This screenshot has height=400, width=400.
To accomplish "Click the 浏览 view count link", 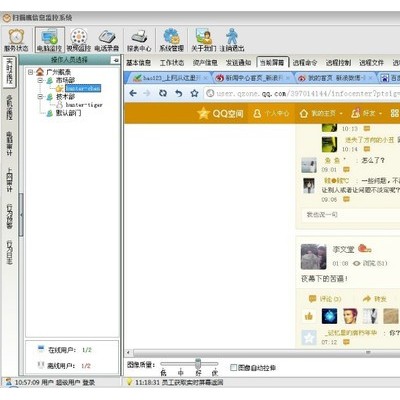I will coord(370,263).
